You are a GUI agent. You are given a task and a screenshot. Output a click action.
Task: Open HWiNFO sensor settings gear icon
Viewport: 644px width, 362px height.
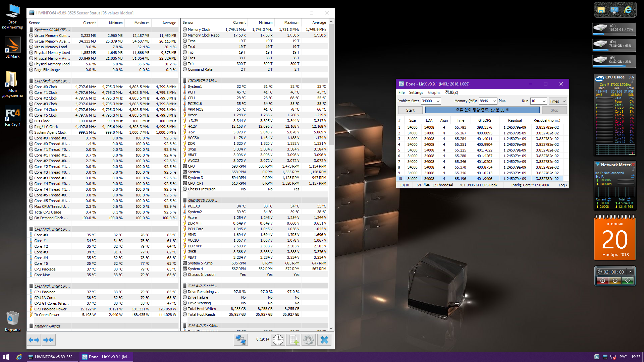[309, 340]
